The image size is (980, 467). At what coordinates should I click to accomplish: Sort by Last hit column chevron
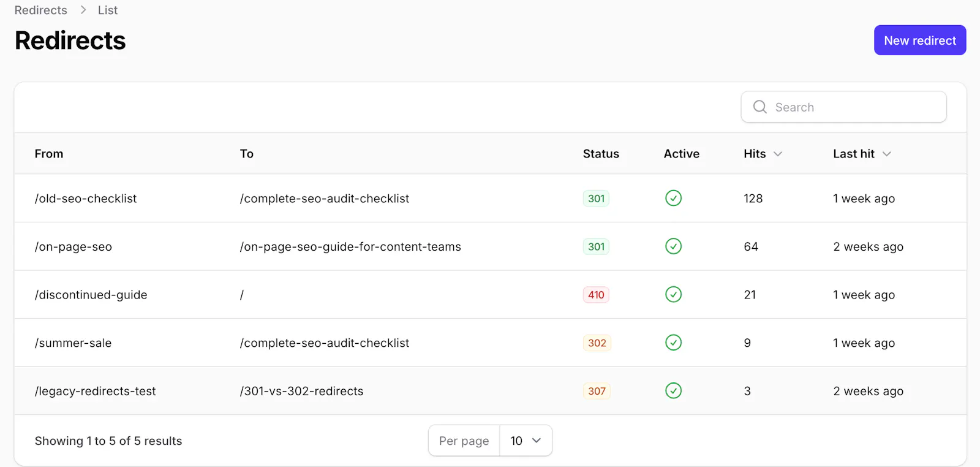coord(886,154)
